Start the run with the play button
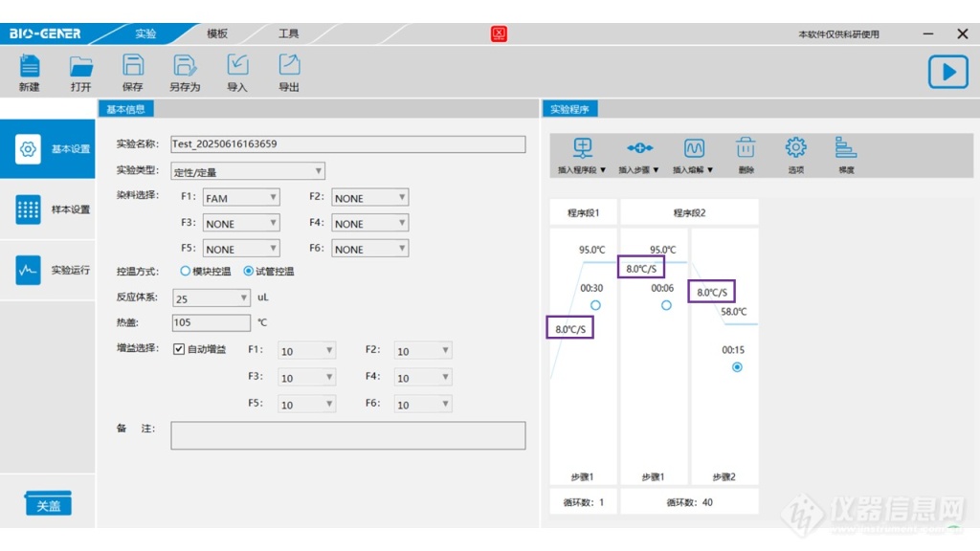Image resolution: width=980 pixels, height=551 pixels. click(x=947, y=72)
